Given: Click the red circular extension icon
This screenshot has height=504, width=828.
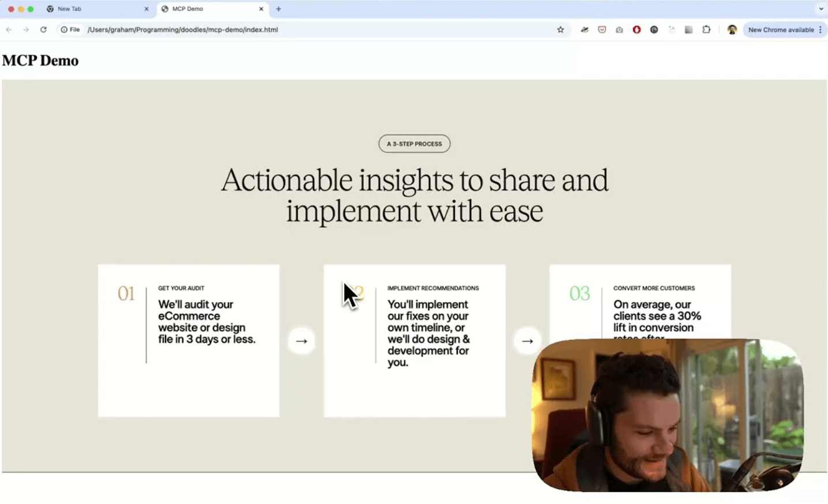Looking at the screenshot, I should pyautogui.click(x=637, y=29).
